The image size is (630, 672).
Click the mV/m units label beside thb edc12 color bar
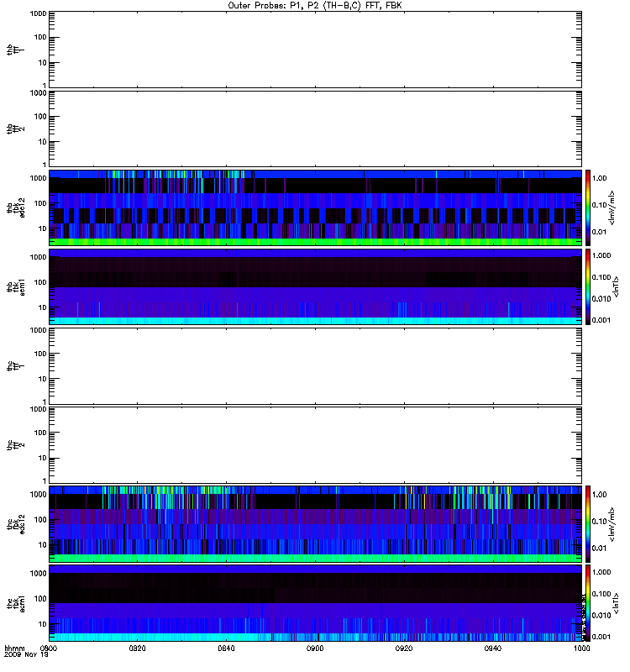click(x=612, y=207)
